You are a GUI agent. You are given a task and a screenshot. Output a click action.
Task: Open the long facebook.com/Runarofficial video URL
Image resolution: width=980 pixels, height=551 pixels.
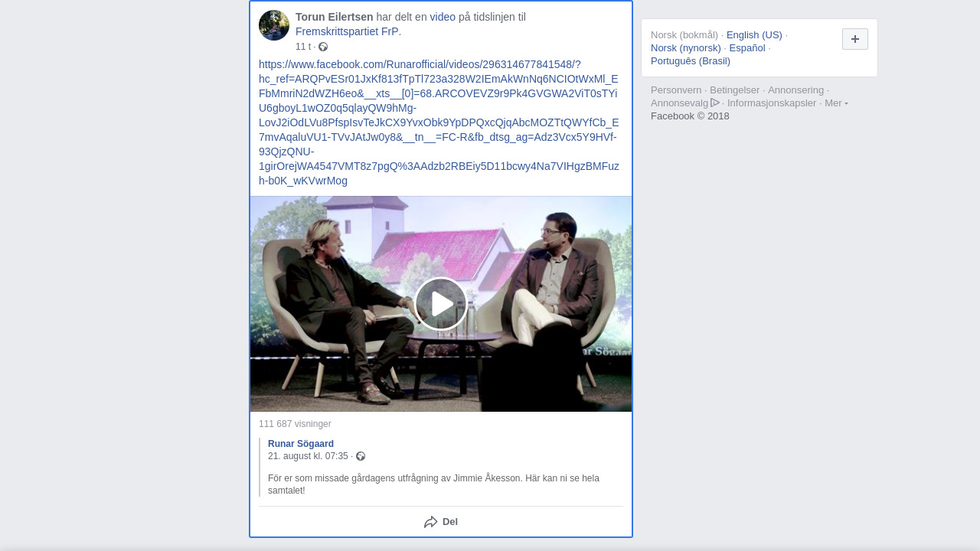tap(439, 122)
